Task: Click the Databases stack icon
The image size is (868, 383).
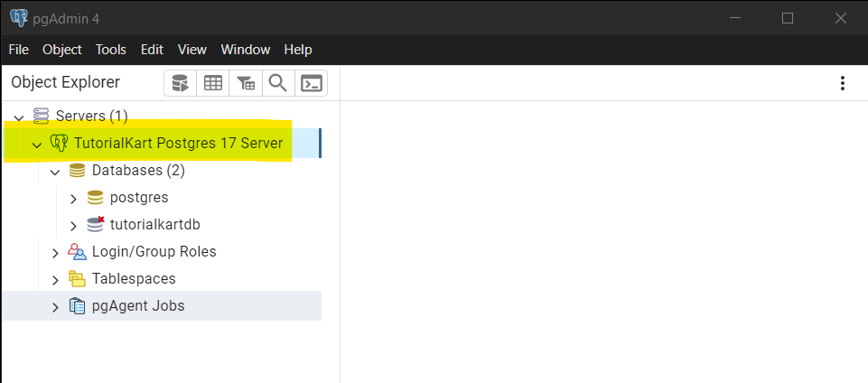Action: [x=77, y=171]
